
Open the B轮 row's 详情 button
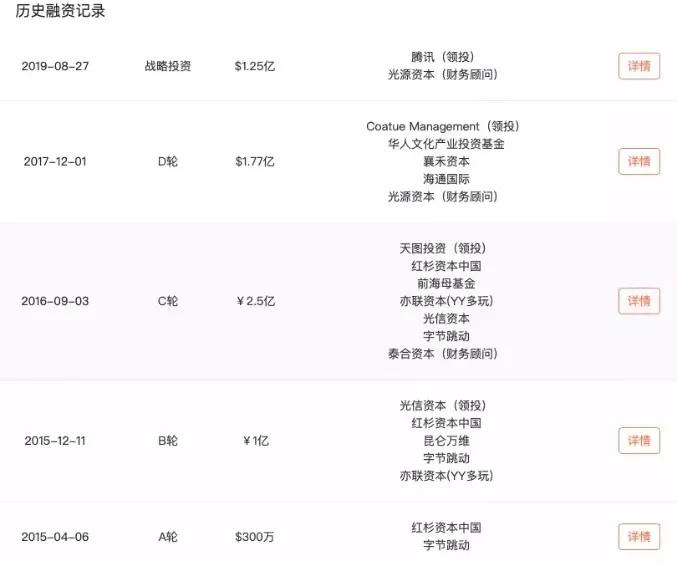click(x=638, y=440)
